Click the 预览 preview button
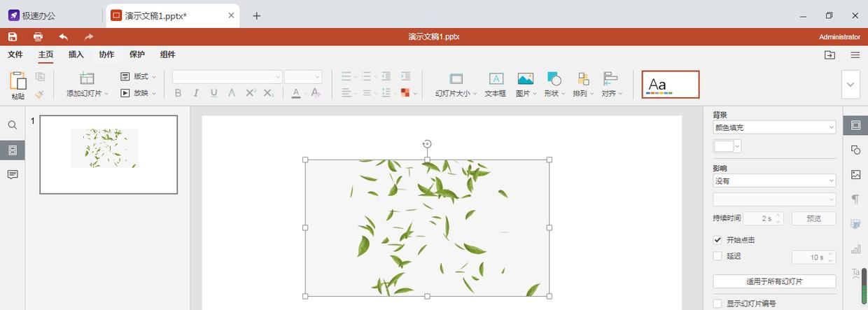Viewport: 868px width, 310px height. (813, 218)
